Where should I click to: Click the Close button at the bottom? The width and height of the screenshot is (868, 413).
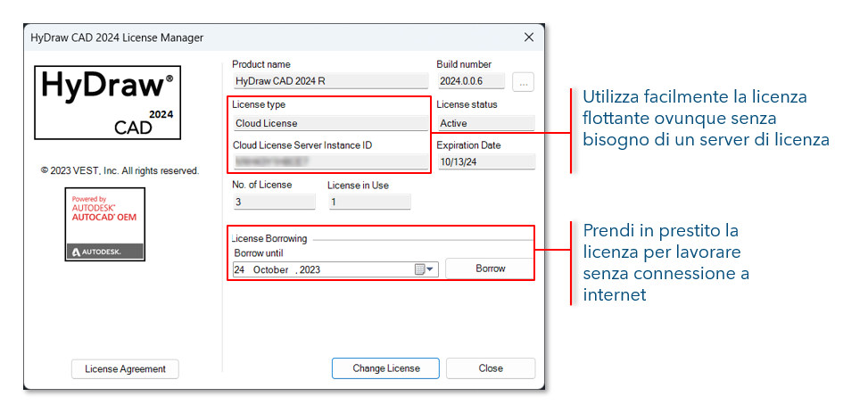click(491, 368)
